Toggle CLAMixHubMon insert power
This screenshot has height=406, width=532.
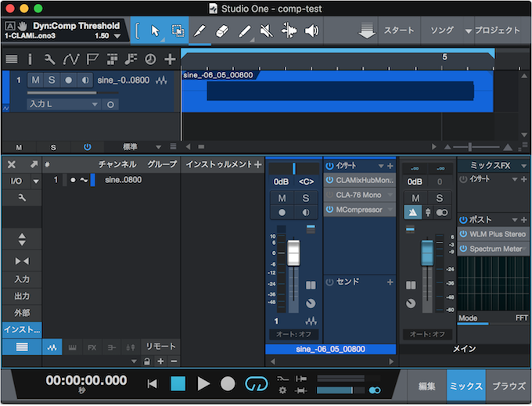(x=329, y=180)
